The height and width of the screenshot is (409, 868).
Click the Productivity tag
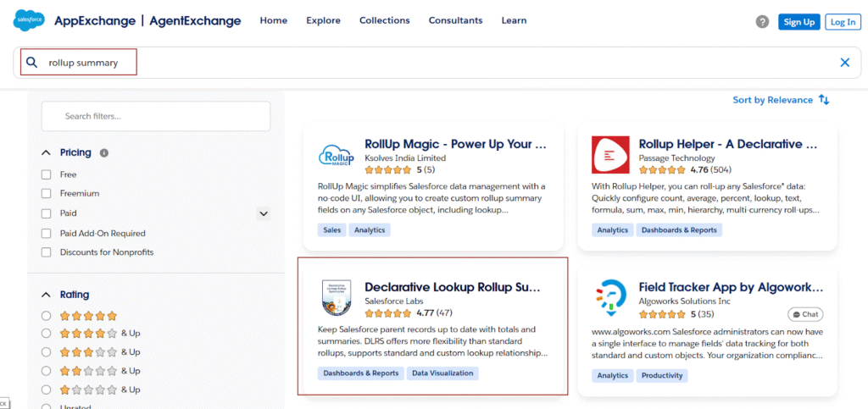tap(662, 376)
